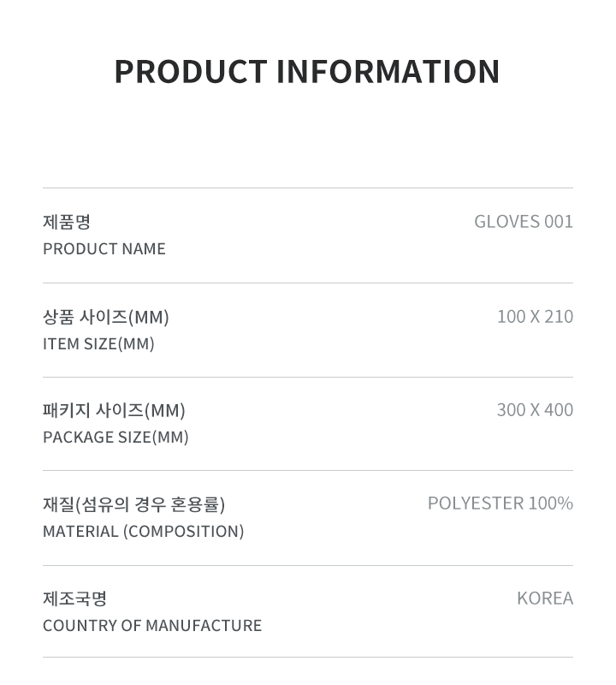Image resolution: width=616 pixels, height=685 pixels.
Task: Click the COUNTRY OF MANUFACTURE label
Action: (x=152, y=626)
